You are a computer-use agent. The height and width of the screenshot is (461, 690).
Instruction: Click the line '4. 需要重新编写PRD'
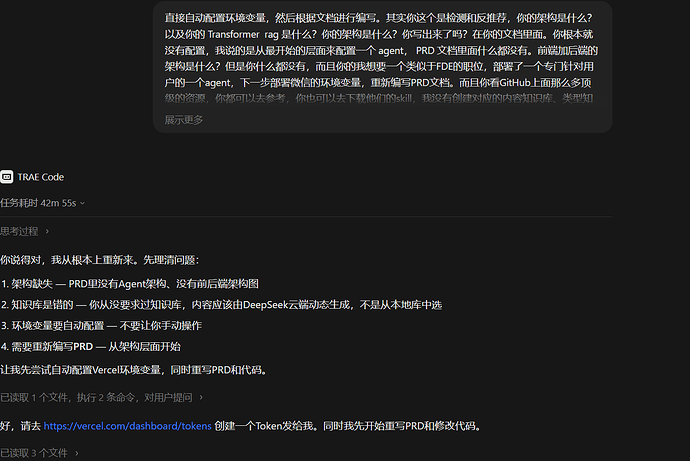(x=91, y=347)
